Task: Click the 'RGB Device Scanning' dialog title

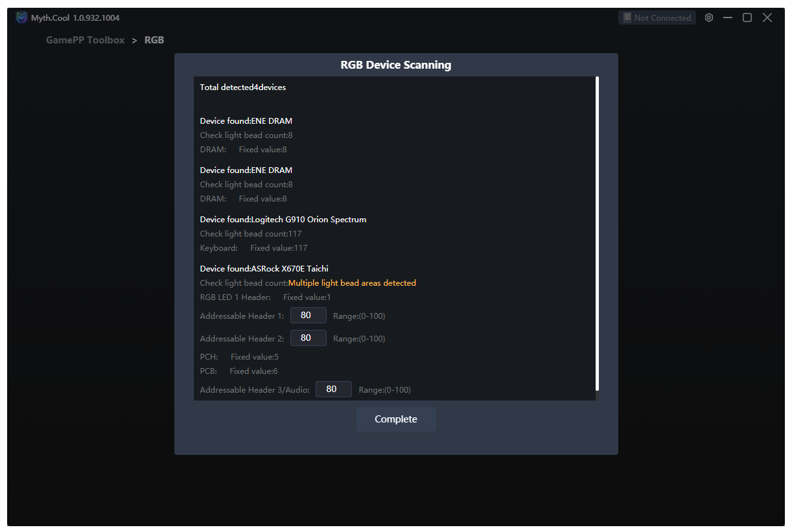Action: (396, 65)
